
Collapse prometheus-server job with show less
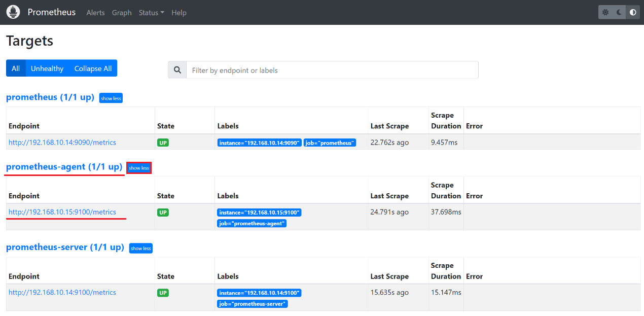140,248
